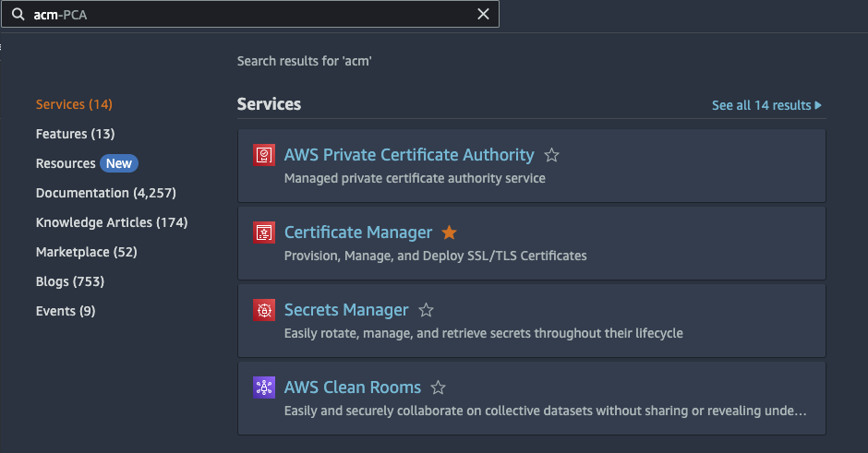The image size is (868, 453).
Task: Open Knowledge Articles (174) results
Action: pyautogui.click(x=111, y=222)
